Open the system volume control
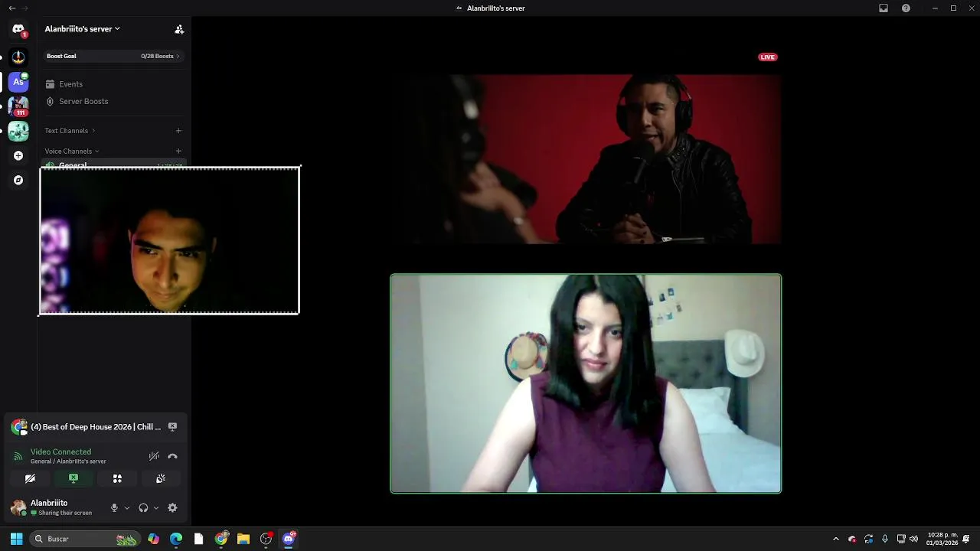Image resolution: width=980 pixels, height=551 pixels. click(913, 539)
